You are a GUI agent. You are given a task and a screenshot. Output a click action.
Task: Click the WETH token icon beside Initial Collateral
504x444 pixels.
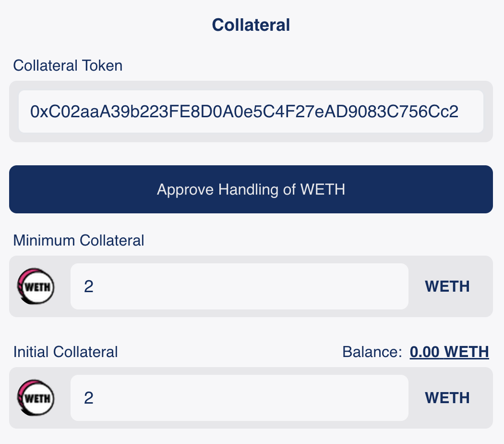36,398
